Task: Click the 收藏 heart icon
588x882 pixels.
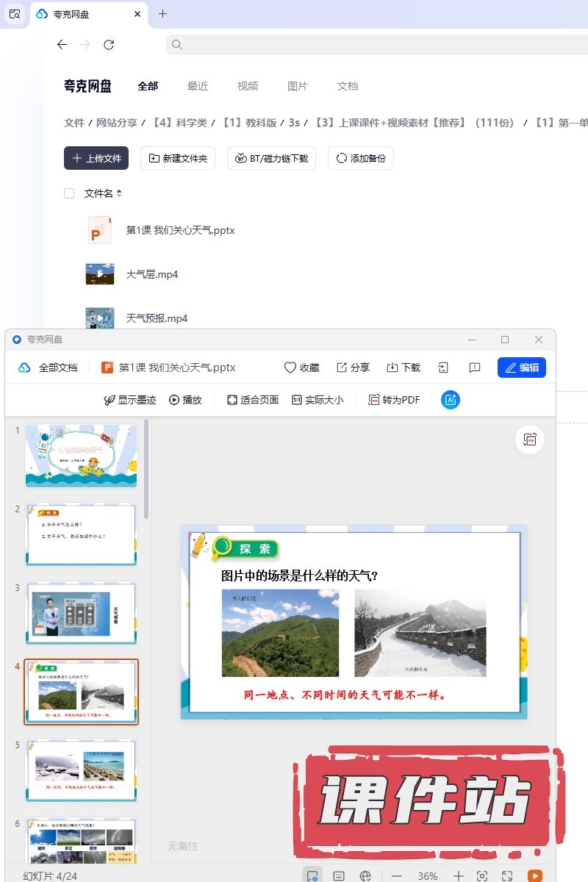Action: pyautogui.click(x=290, y=367)
